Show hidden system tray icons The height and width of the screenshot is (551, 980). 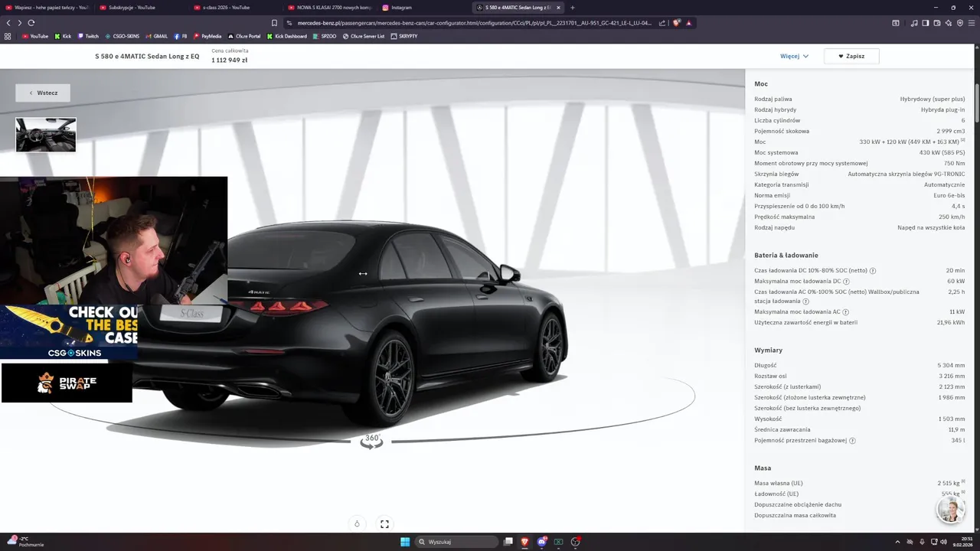point(897,542)
